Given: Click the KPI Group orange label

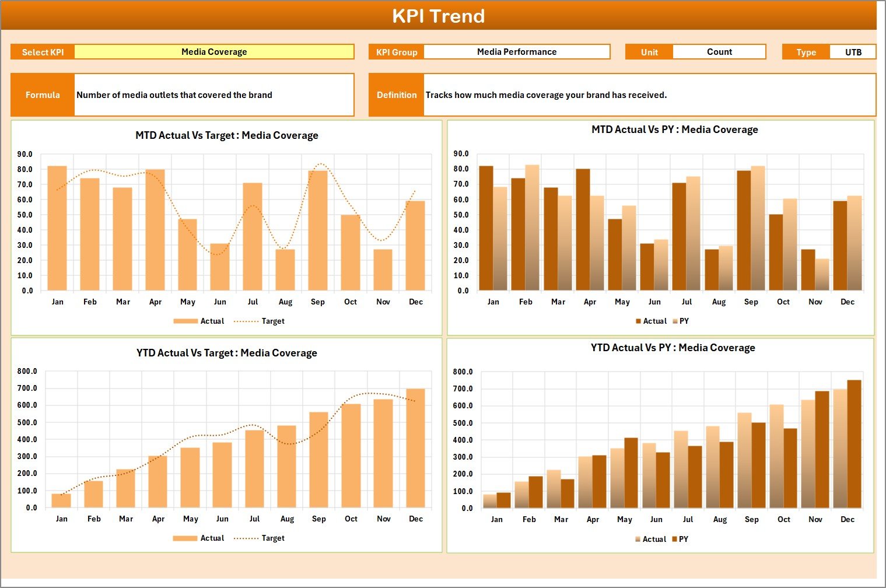Looking at the screenshot, I should click(396, 51).
